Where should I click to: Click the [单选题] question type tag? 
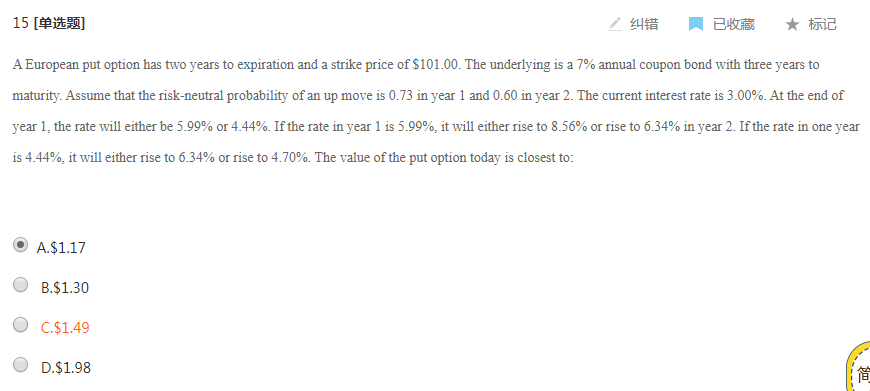(59, 24)
